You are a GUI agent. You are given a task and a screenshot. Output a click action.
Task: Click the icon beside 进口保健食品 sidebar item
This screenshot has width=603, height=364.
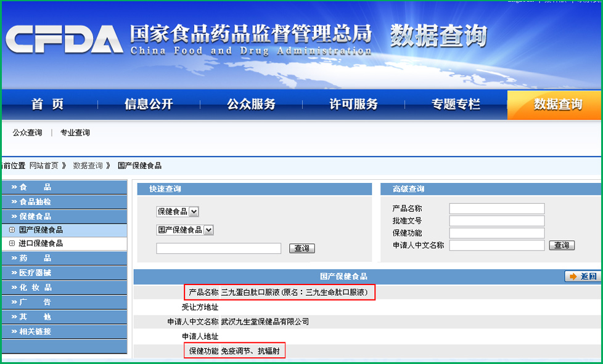(12, 243)
